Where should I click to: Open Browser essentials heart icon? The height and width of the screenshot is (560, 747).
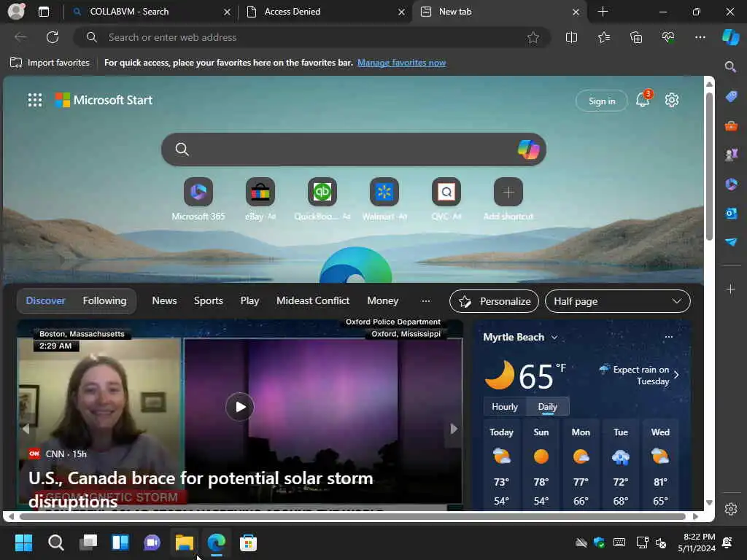coord(668,37)
